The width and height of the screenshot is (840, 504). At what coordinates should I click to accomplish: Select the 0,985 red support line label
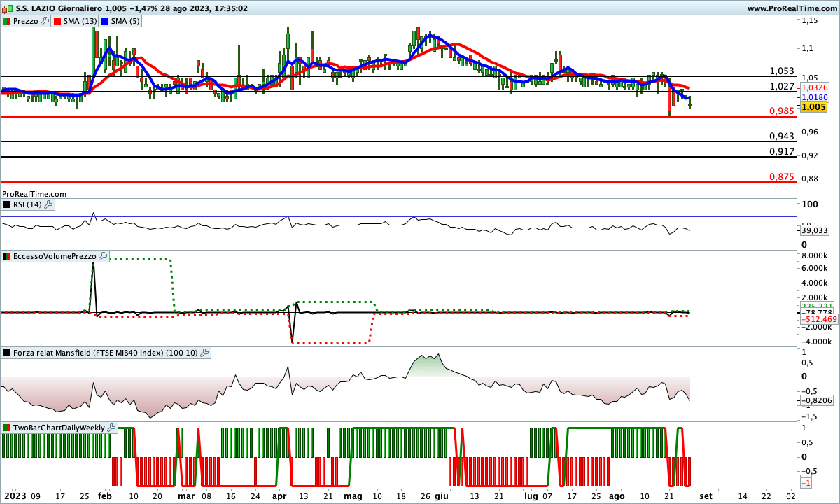coord(782,111)
